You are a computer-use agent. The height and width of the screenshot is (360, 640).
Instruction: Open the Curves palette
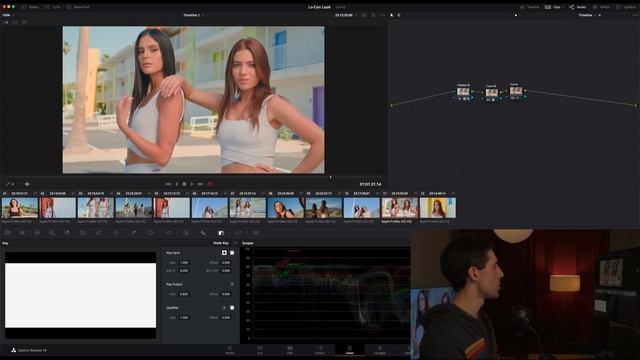click(98, 233)
